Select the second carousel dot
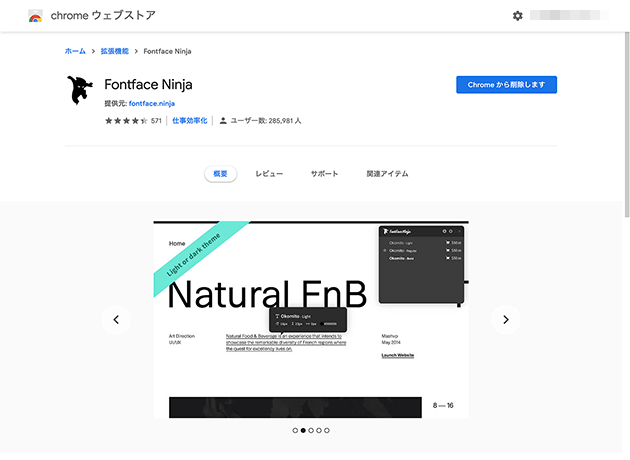Viewport: 630px width, 460px height. (303, 430)
